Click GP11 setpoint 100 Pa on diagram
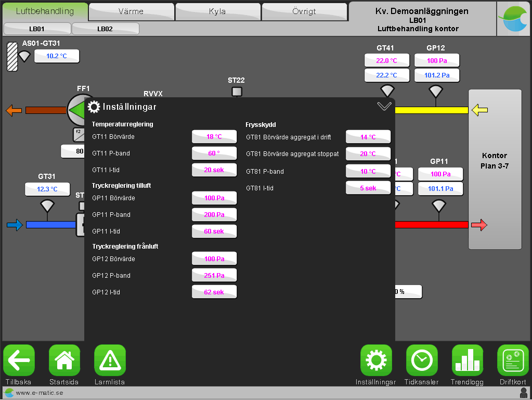This screenshot has height=400, width=532. coord(440,174)
